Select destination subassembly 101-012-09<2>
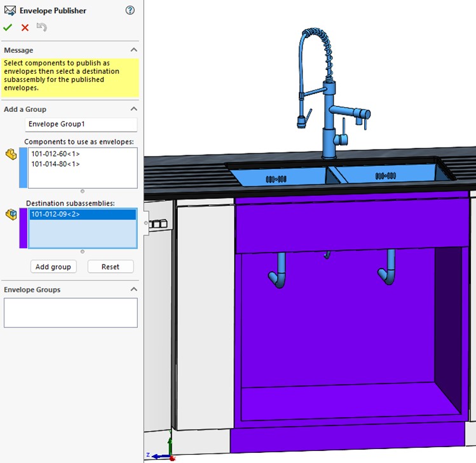The width and height of the screenshot is (476, 463). click(55, 214)
